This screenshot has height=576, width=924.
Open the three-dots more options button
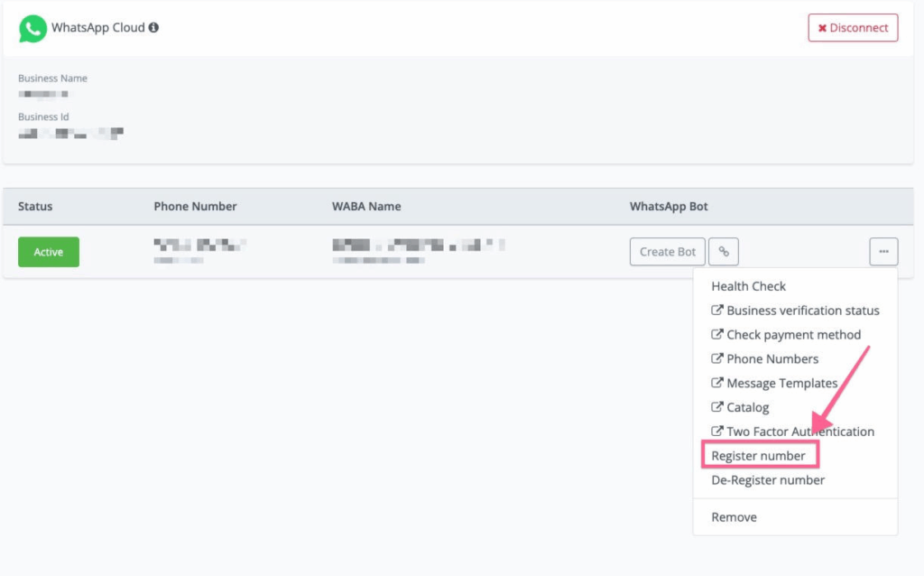click(883, 252)
